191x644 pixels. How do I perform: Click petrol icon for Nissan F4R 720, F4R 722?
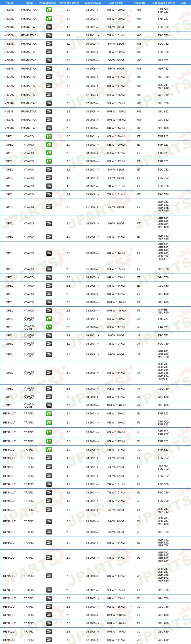pos(49,10)
